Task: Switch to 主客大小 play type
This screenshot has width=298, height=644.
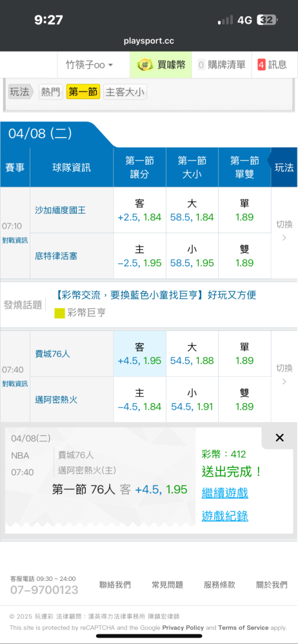Action: pyautogui.click(x=125, y=92)
